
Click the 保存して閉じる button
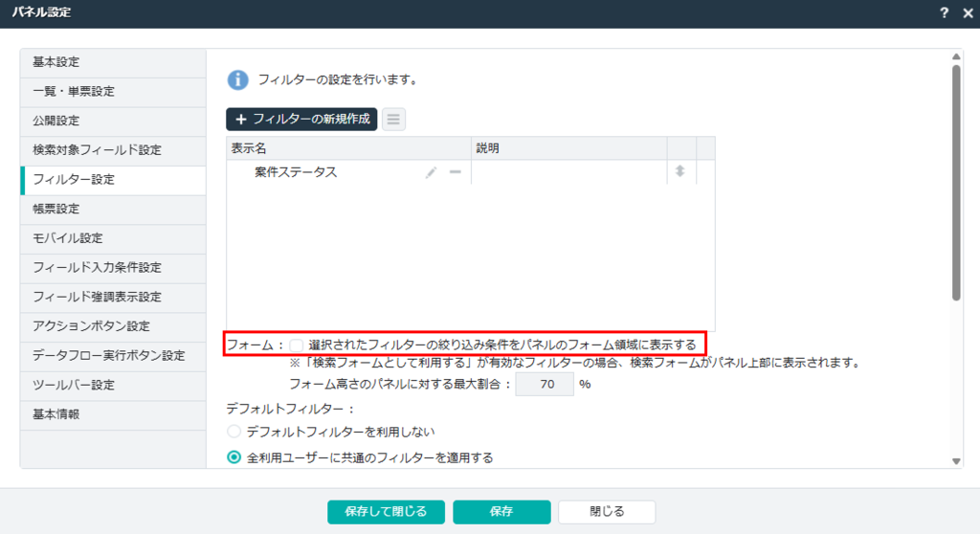[x=386, y=511]
